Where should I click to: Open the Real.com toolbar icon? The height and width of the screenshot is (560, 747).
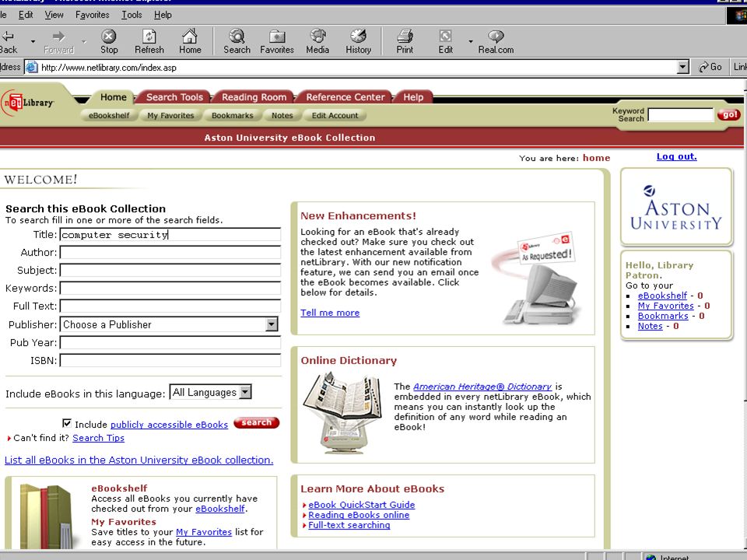click(x=496, y=41)
